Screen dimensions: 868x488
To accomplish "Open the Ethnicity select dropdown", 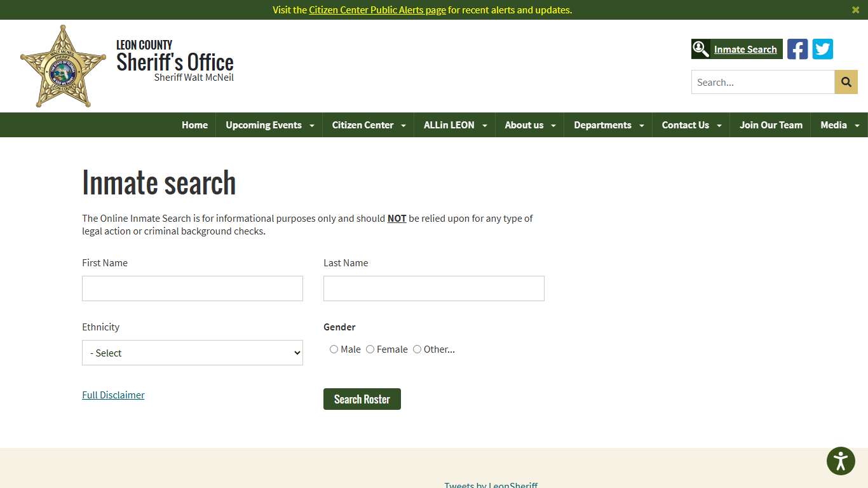I will click(192, 353).
